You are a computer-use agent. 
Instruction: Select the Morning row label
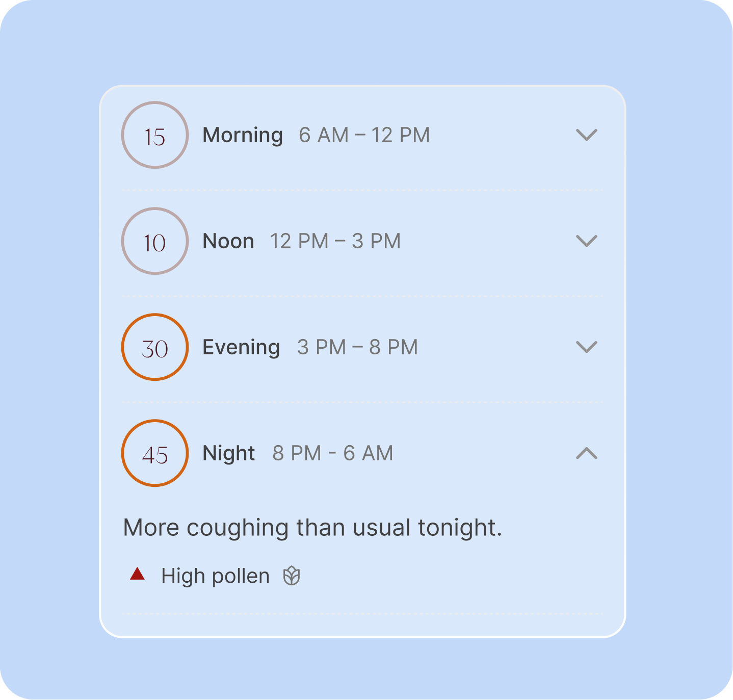click(243, 135)
